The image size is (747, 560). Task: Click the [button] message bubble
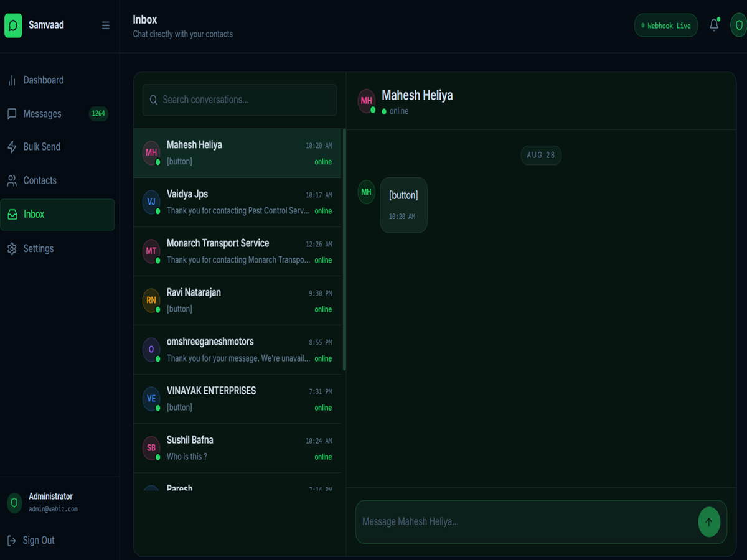(403, 205)
